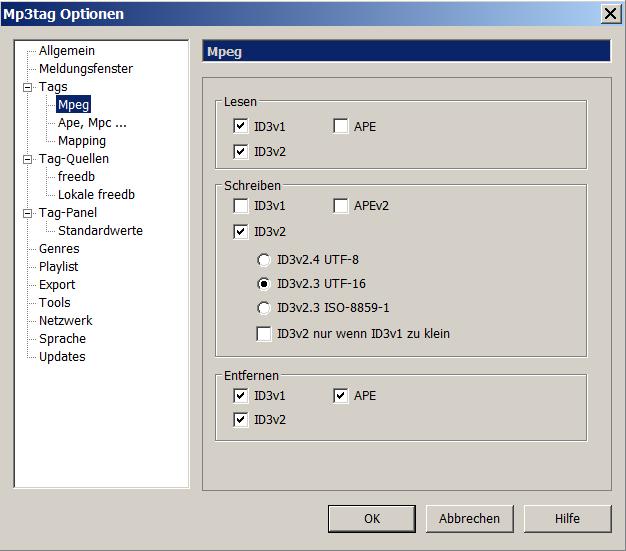Open Genres settings page
Viewport: 626px width, 551px height.
pyautogui.click(x=59, y=248)
